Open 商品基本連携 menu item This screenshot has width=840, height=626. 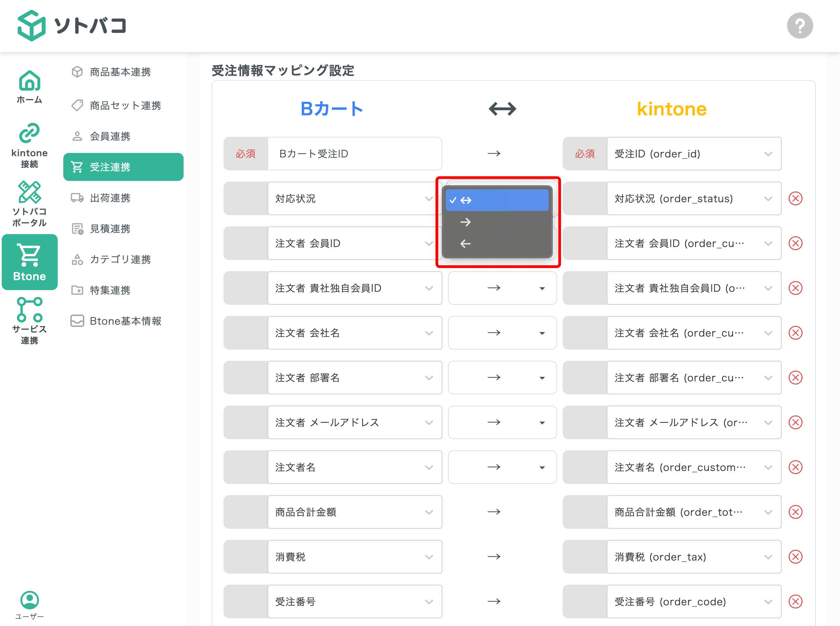[x=120, y=72]
